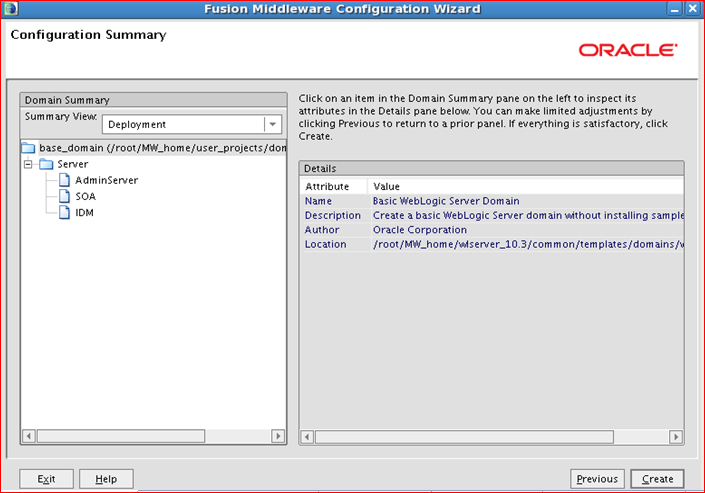Select the Server folder label

tap(73, 164)
